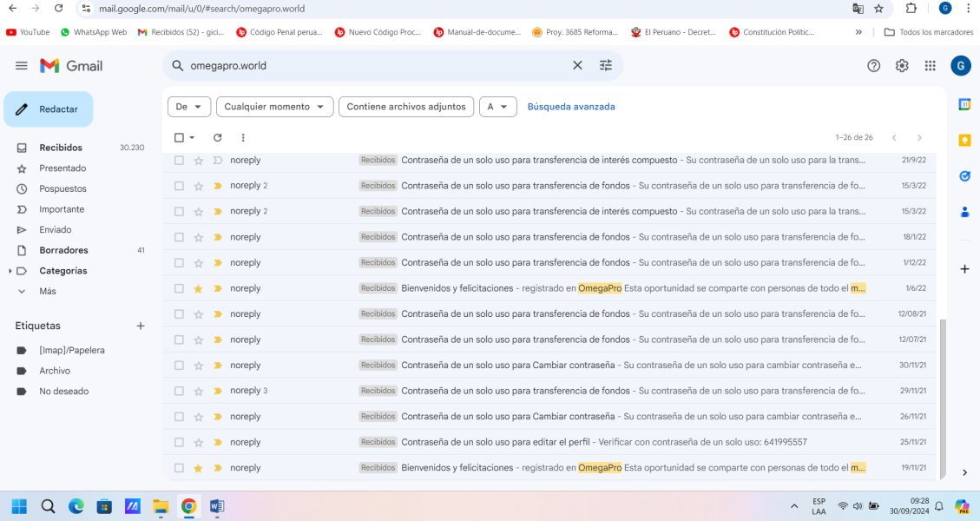Open Búsqueda avanzada link
Image resolution: width=980 pixels, height=521 pixels.
point(570,107)
